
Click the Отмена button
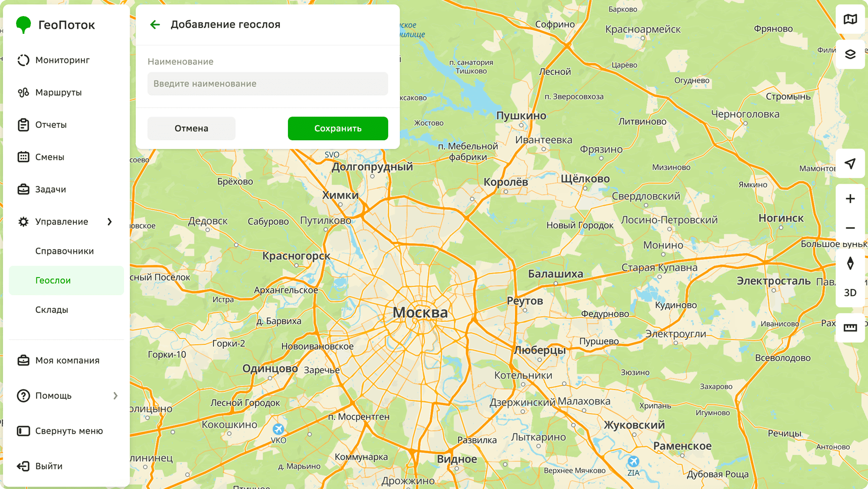191,128
